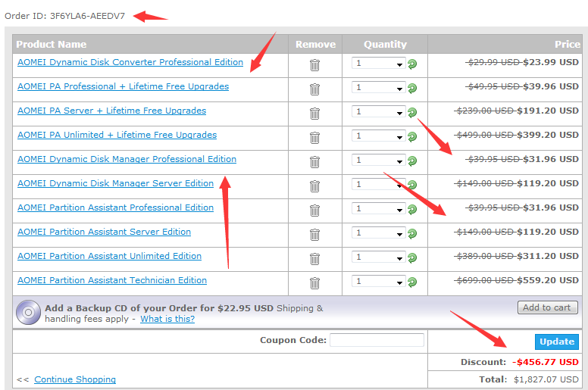Expand quantity for Partition Assistant Professional Edition

pos(379,208)
